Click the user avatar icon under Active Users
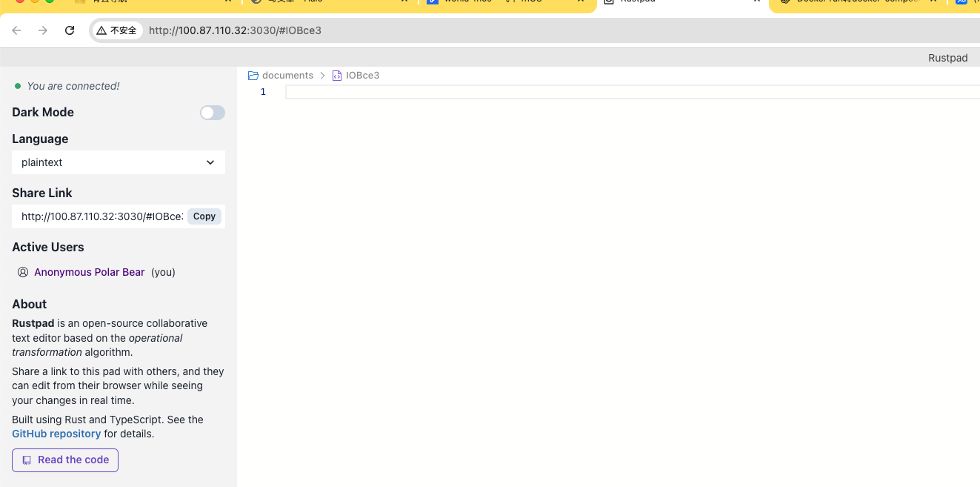 (x=23, y=272)
